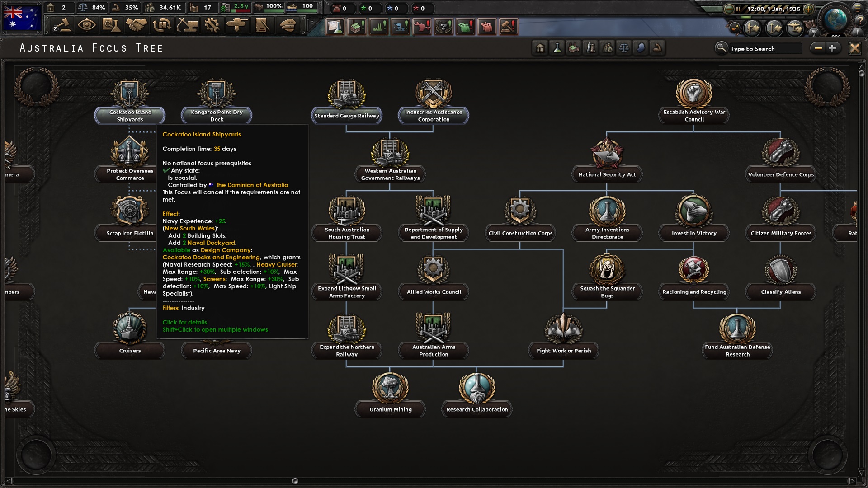This screenshot has height=488, width=868.
Task: Open the navy anchor ledger icon
Action: 774,28
